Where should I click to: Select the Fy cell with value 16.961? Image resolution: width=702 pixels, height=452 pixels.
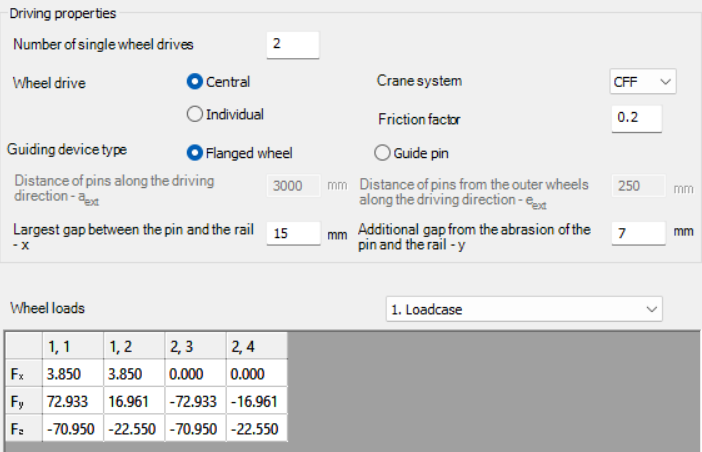tap(135, 401)
